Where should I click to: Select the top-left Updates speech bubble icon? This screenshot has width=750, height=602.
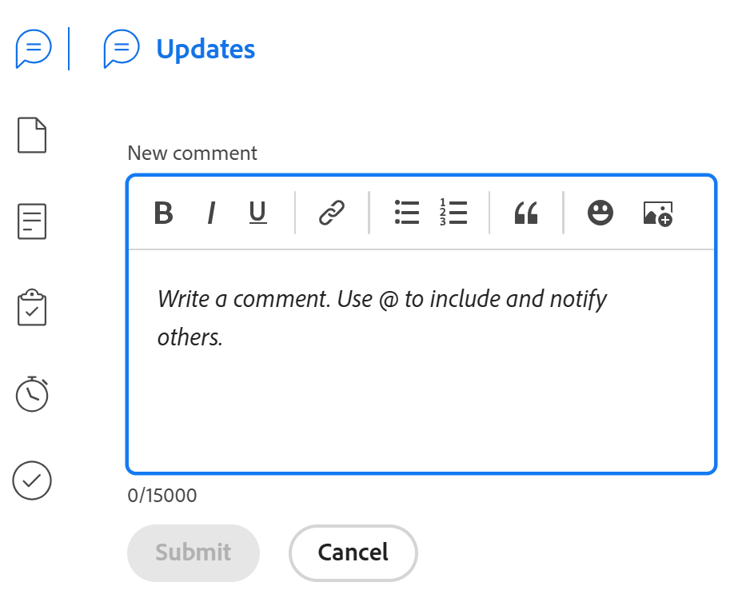[33, 48]
